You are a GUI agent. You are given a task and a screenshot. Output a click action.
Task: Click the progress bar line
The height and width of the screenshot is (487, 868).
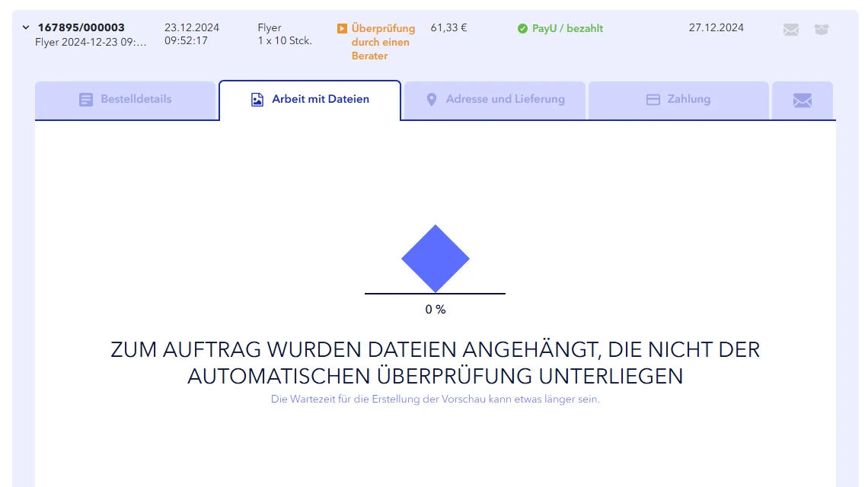[435, 293]
